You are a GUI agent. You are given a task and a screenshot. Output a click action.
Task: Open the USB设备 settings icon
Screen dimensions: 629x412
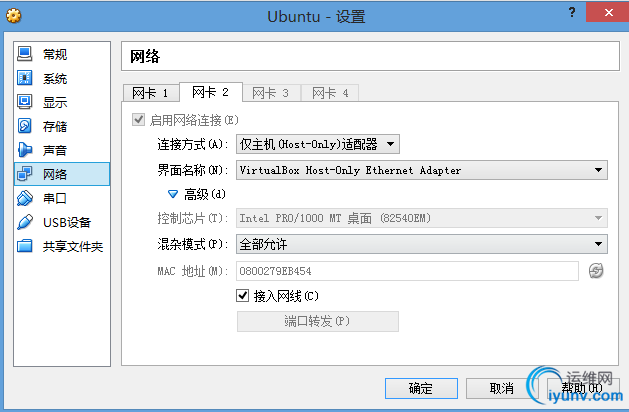click(24, 222)
